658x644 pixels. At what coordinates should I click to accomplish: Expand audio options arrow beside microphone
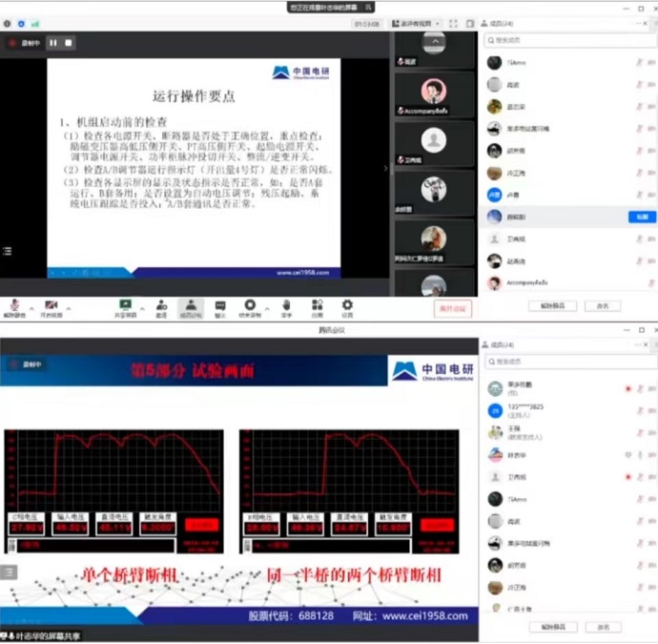coord(31,307)
